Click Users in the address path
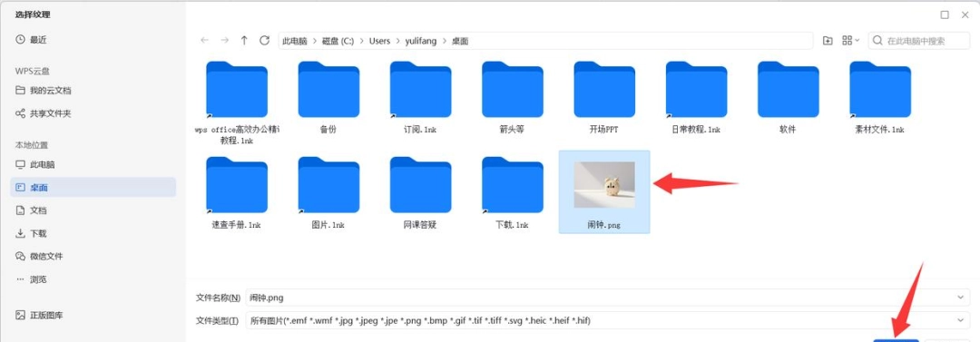This screenshot has height=342, width=980. click(379, 41)
